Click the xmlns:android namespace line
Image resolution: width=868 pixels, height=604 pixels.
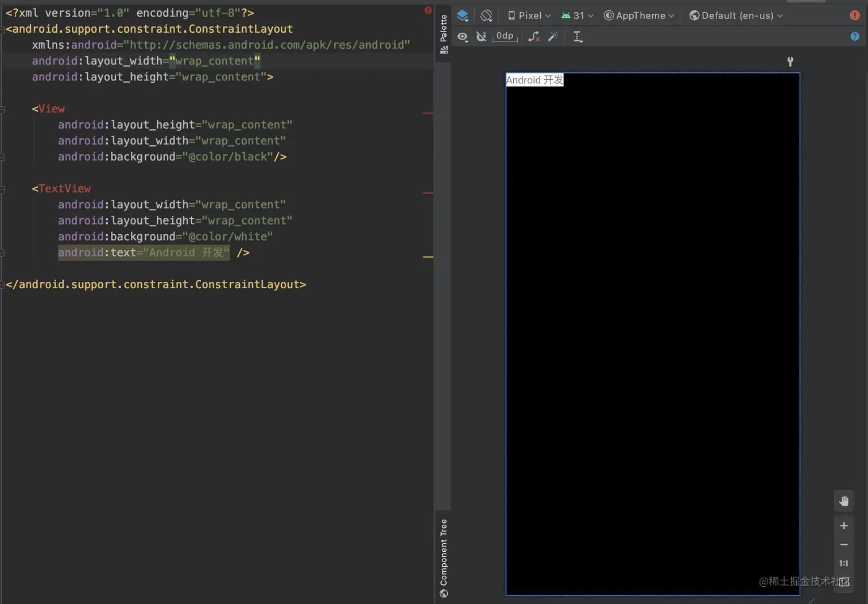tap(221, 45)
